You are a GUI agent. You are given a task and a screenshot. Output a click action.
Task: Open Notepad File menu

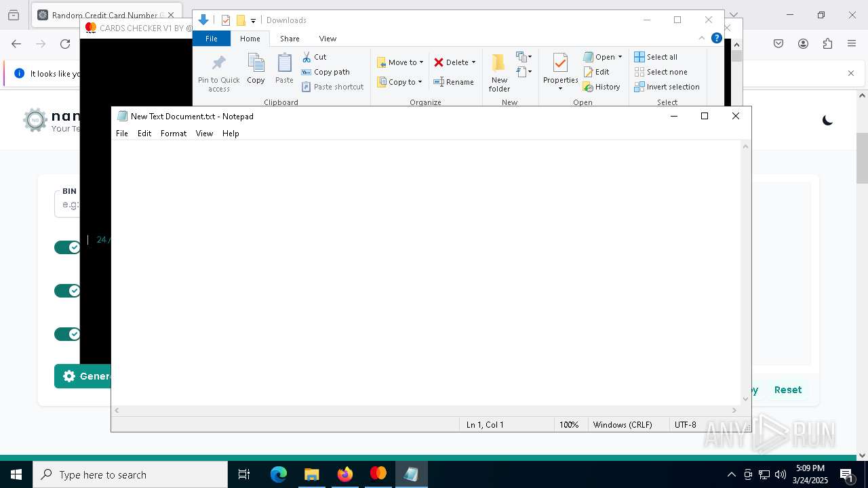tap(122, 134)
